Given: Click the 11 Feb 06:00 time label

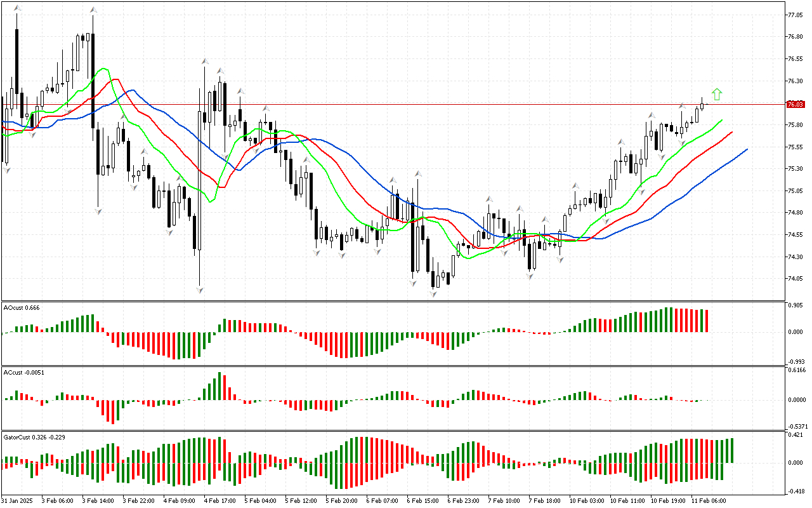Looking at the screenshot, I should click(x=709, y=501).
